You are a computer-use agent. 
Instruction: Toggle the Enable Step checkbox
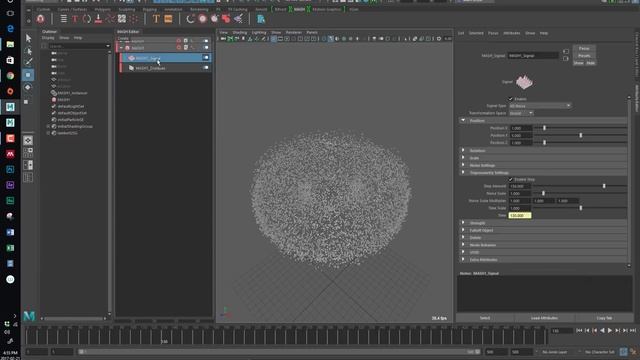tap(510, 179)
